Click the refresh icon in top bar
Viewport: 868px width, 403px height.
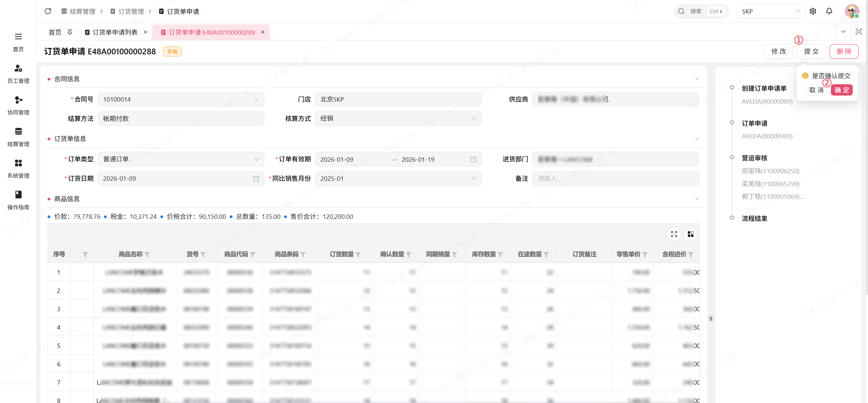click(48, 11)
